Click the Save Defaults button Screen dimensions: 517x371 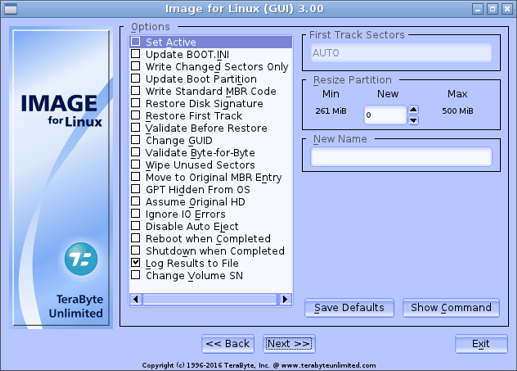pyautogui.click(x=349, y=308)
